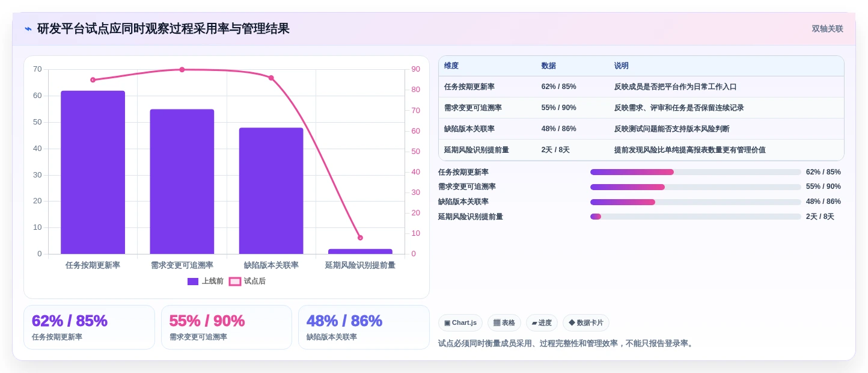Click the 延期风险识别提前量 progress row label
Viewport: 868px width, 373px height.
pyautogui.click(x=471, y=217)
